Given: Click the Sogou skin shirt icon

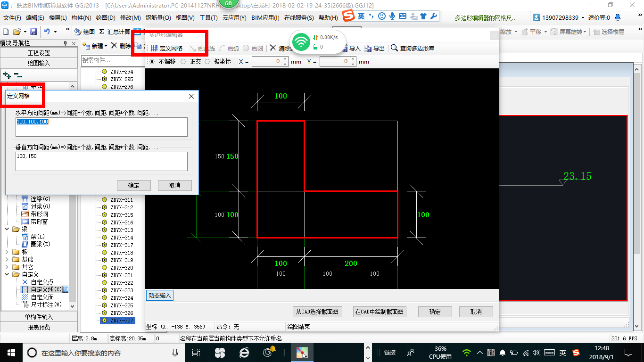Looking at the screenshot, I should point(423,16).
